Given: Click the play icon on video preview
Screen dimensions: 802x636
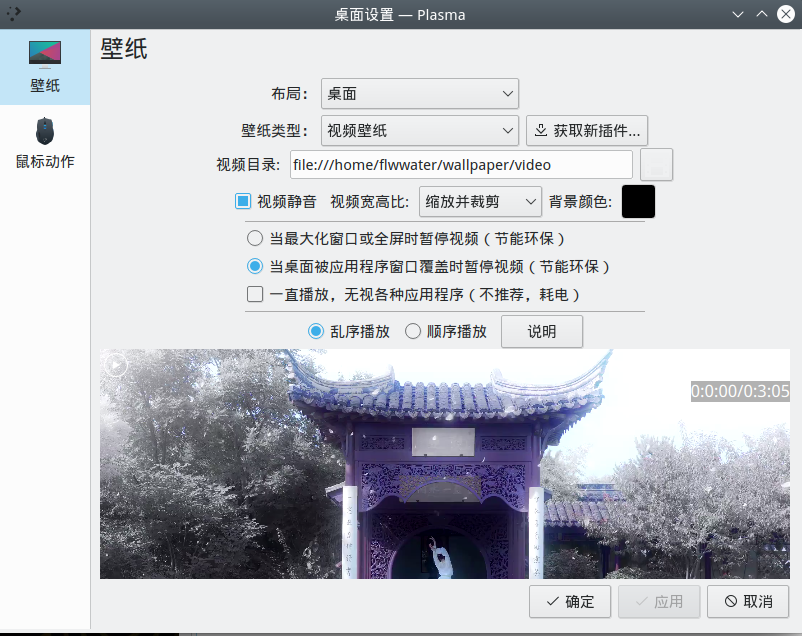Looking at the screenshot, I should click(x=116, y=365).
